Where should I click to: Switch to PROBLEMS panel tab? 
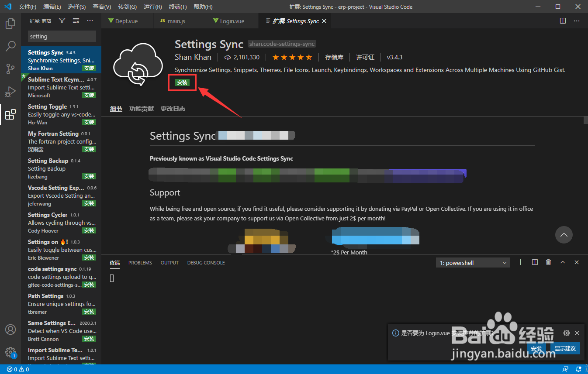click(140, 263)
